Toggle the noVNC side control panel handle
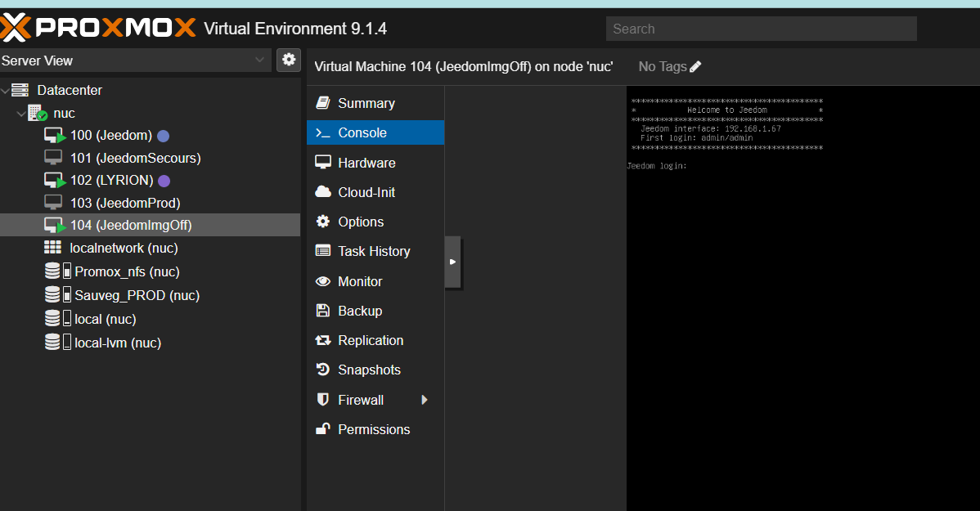 pos(452,262)
